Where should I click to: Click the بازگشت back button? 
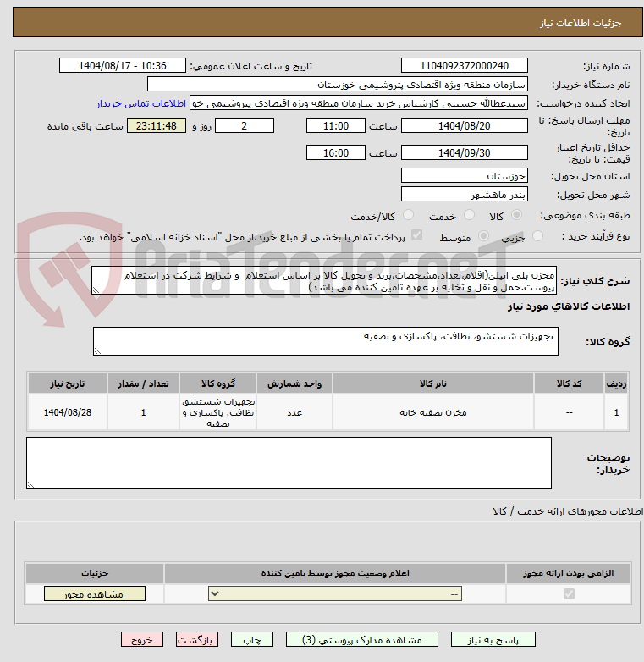pos(198,640)
